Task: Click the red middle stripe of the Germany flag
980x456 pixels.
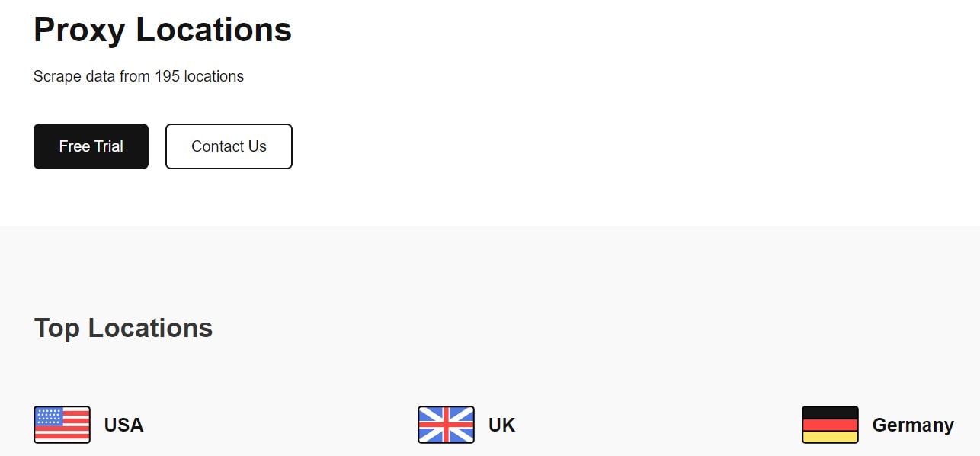Action: click(x=830, y=425)
